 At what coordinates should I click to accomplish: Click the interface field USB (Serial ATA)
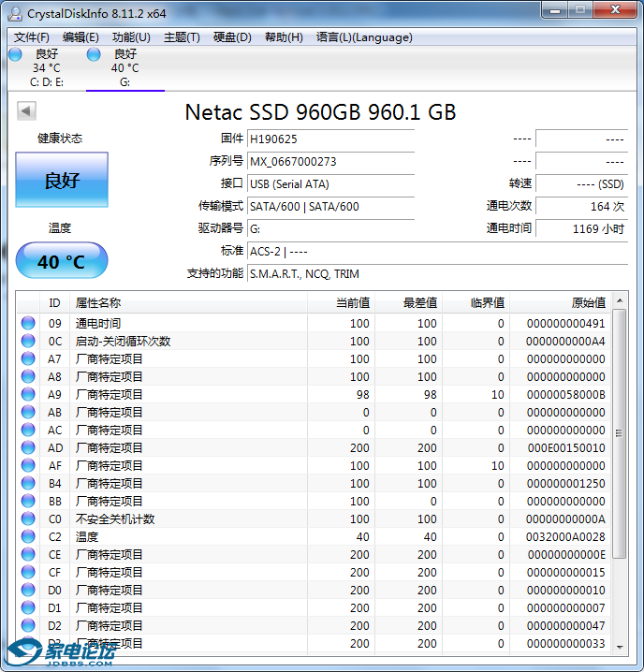(331, 184)
